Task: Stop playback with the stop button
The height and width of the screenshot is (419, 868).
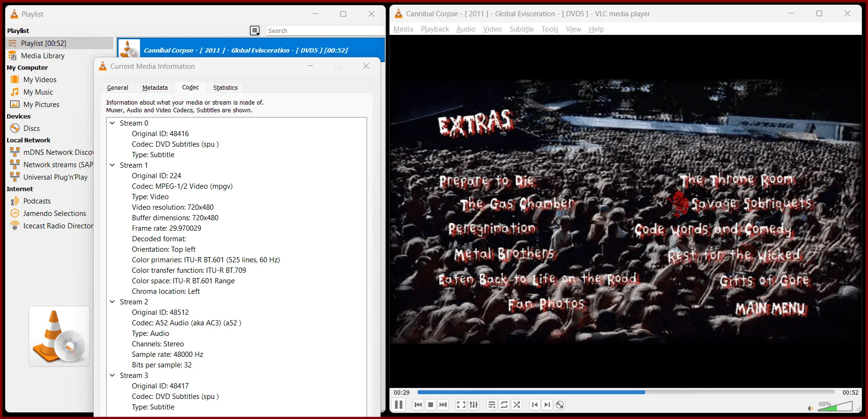Action: point(431,405)
